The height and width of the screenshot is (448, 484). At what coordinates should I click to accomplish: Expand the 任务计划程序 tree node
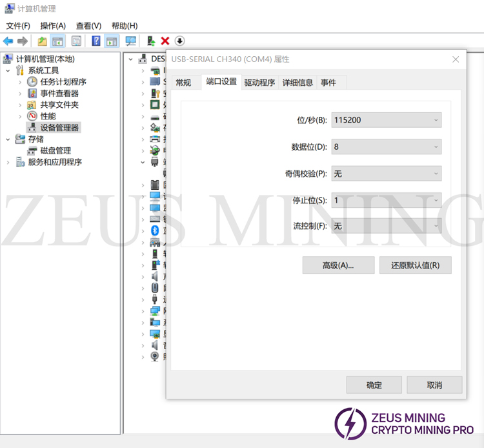coord(20,82)
